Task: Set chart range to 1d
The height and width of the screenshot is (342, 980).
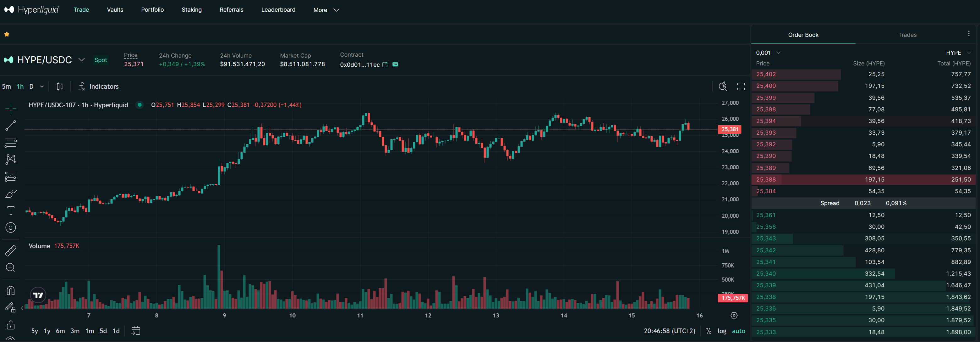Action: tap(117, 331)
